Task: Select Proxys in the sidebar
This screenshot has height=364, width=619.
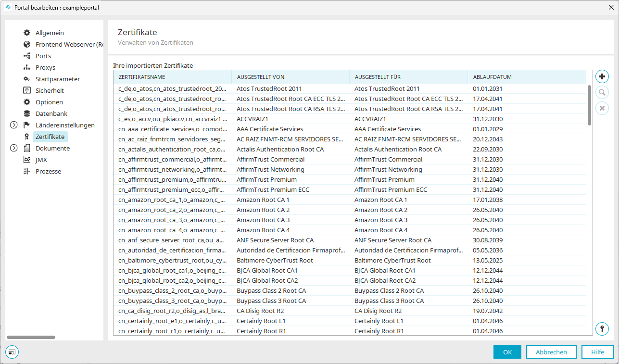Action: point(45,68)
